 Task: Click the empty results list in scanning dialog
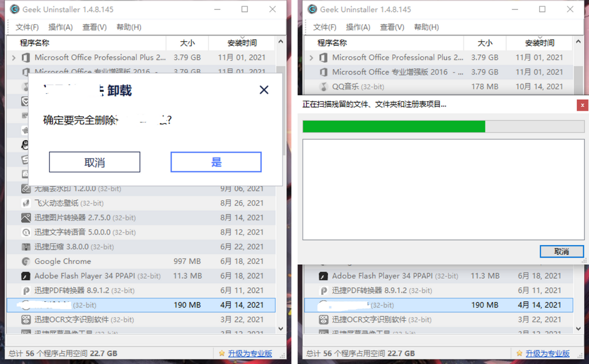(443, 189)
